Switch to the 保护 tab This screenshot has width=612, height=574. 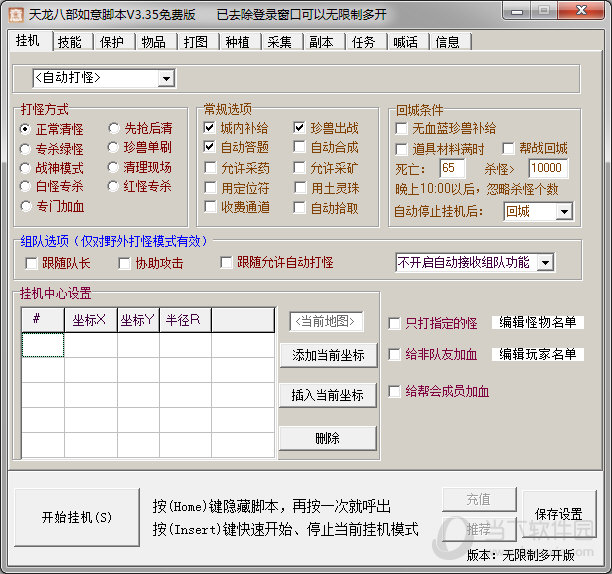click(x=114, y=42)
